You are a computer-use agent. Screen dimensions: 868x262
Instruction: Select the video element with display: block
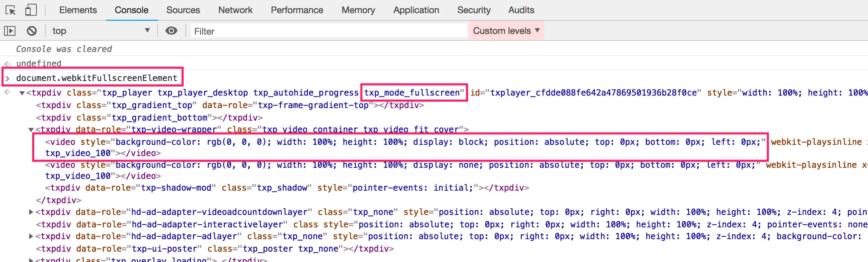401,147
